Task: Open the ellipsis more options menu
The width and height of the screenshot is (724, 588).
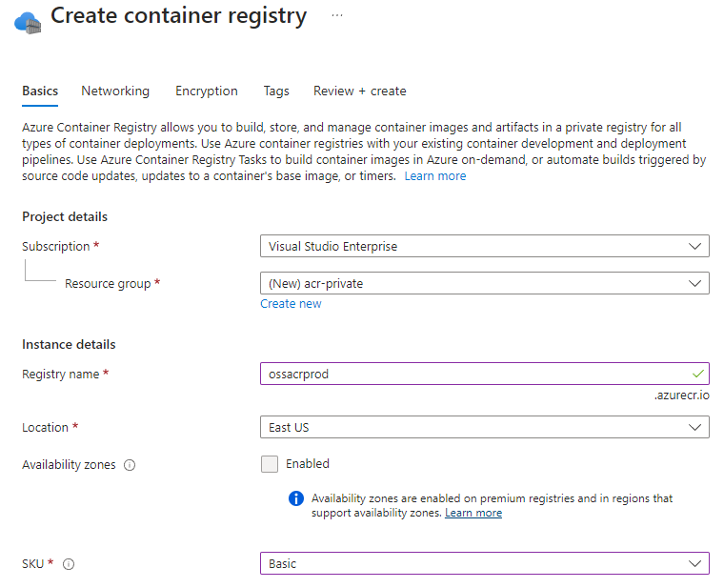Action: [337, 16]
